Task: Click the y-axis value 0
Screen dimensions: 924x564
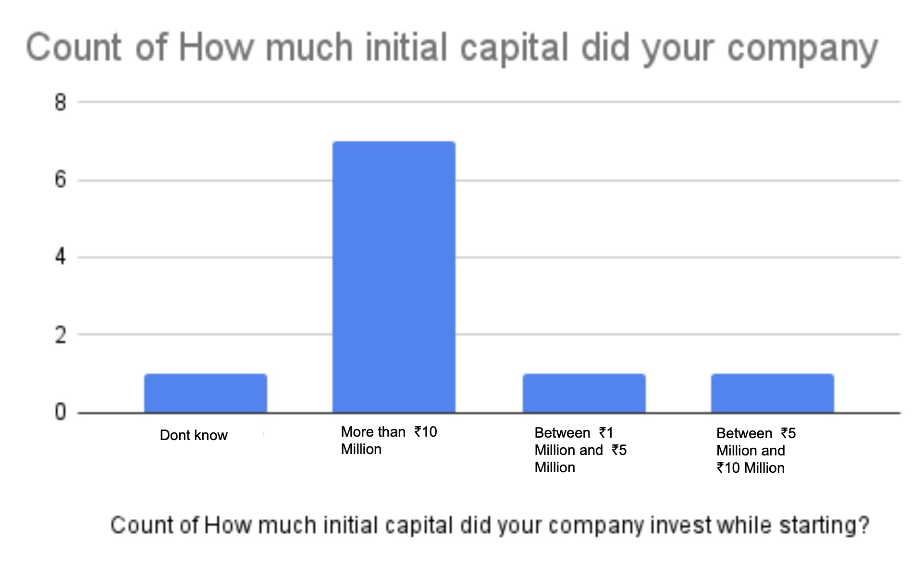Action: click(60, 412)
